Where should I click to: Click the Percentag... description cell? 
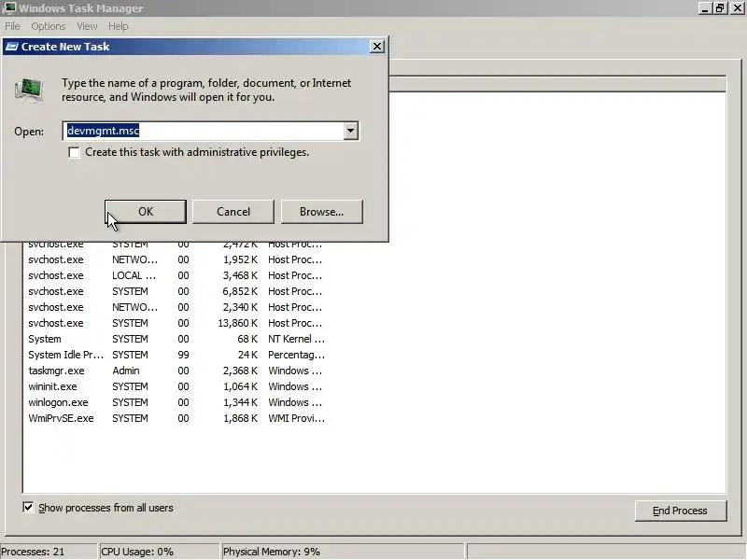(x=296, y=355)
